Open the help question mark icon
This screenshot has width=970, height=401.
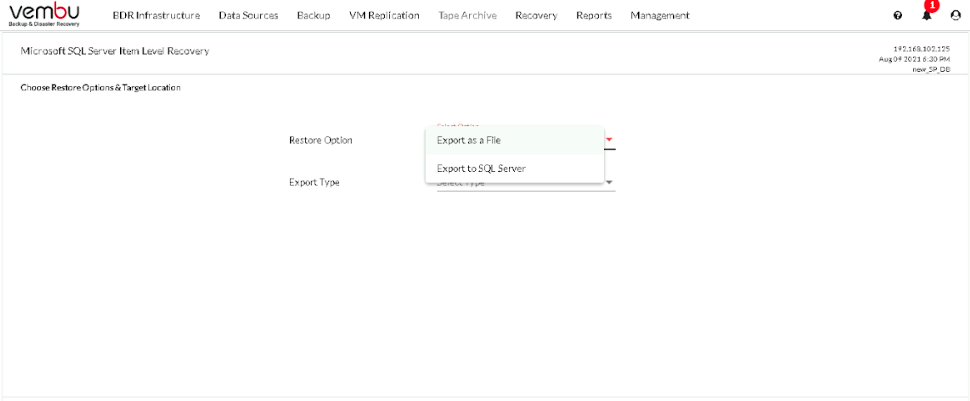[x=898, y=15]
